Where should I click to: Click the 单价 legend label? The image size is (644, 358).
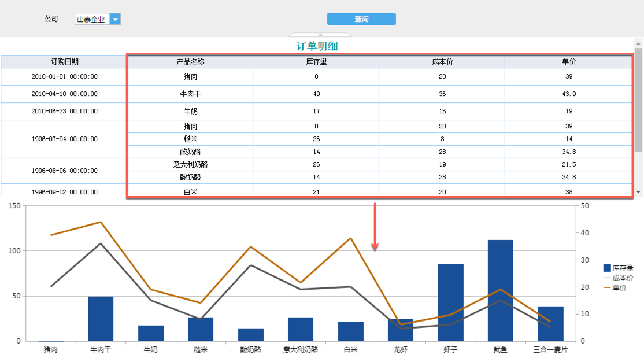click(619, 287)
